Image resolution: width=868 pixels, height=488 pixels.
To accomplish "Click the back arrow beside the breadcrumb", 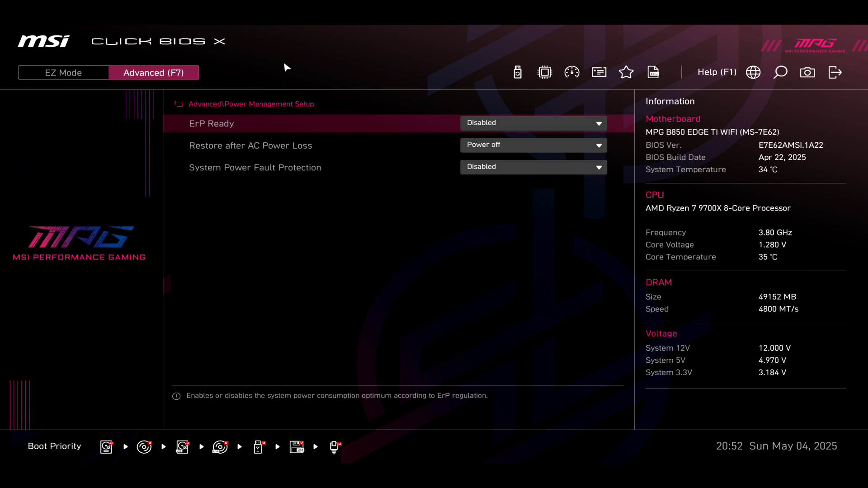I will [179, 104].
